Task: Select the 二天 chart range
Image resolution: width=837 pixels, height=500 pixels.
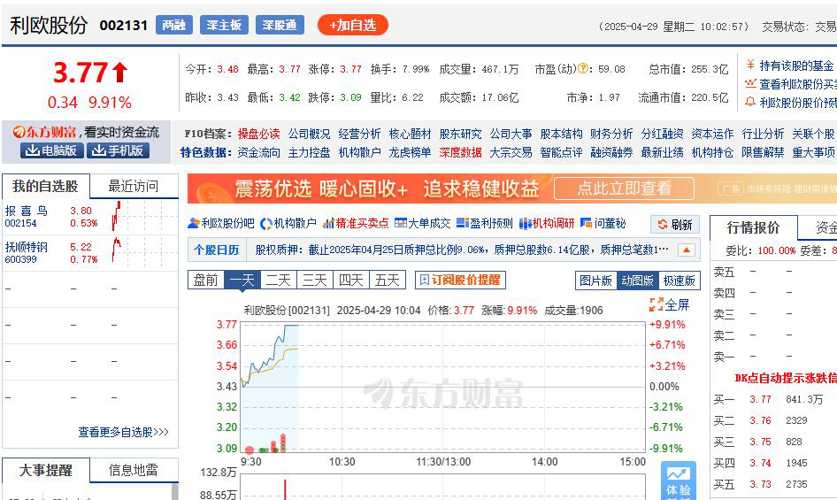Action: click(x=279, y=280)
